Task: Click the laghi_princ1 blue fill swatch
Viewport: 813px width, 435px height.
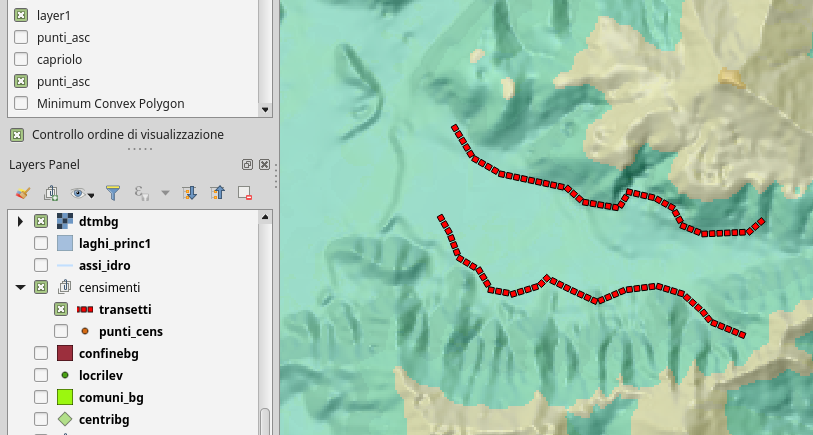Action: pyautogui.click(x=65, y=243)
